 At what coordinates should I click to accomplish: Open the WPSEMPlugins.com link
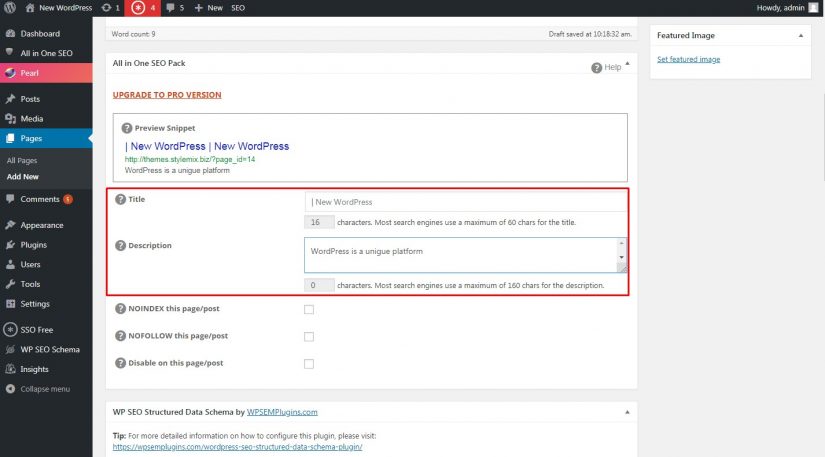pyautogui.click(x=282, y=412)
